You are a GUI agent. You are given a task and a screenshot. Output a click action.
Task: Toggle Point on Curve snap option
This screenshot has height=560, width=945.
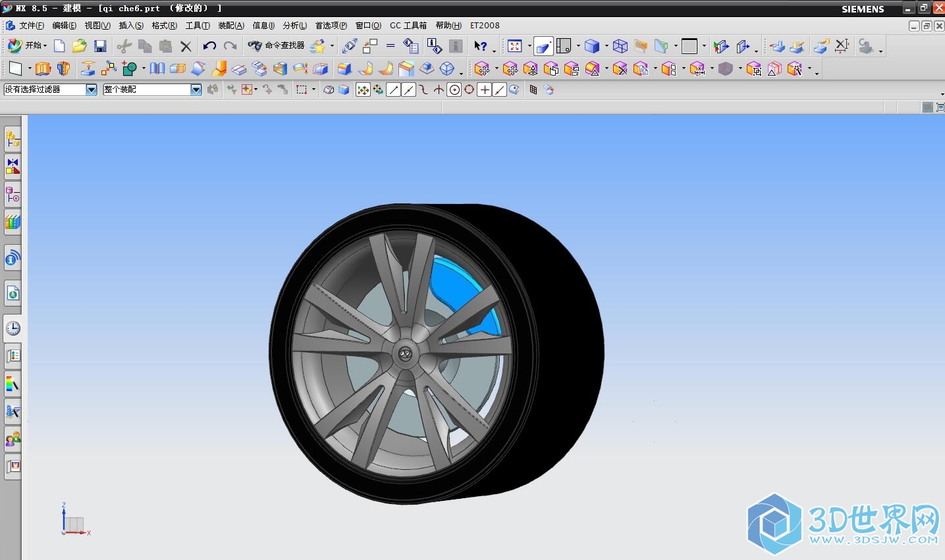[x=499, y=89]
